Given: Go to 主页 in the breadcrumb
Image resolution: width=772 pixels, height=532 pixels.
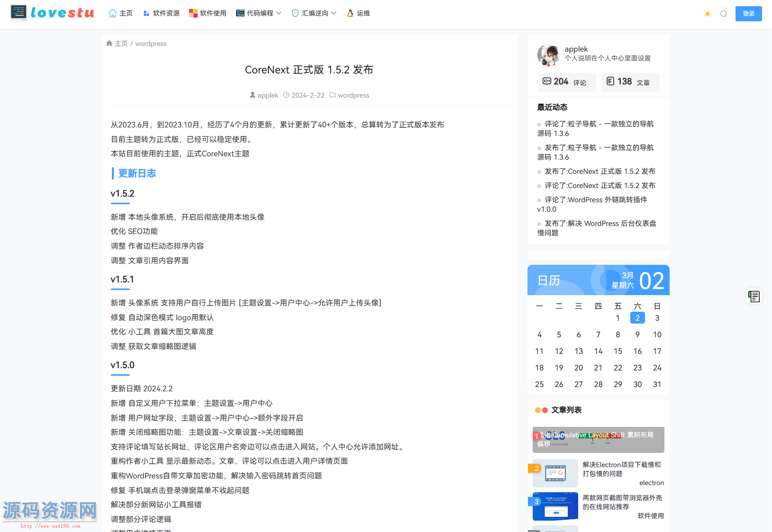Looking at the screenshot, I should pos(117,44).
